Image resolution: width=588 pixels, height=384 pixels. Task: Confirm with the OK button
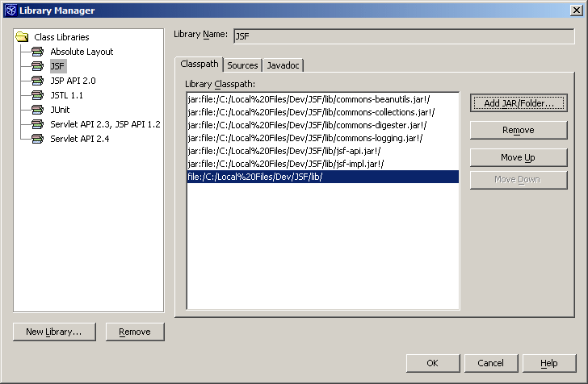pos(433,363)
